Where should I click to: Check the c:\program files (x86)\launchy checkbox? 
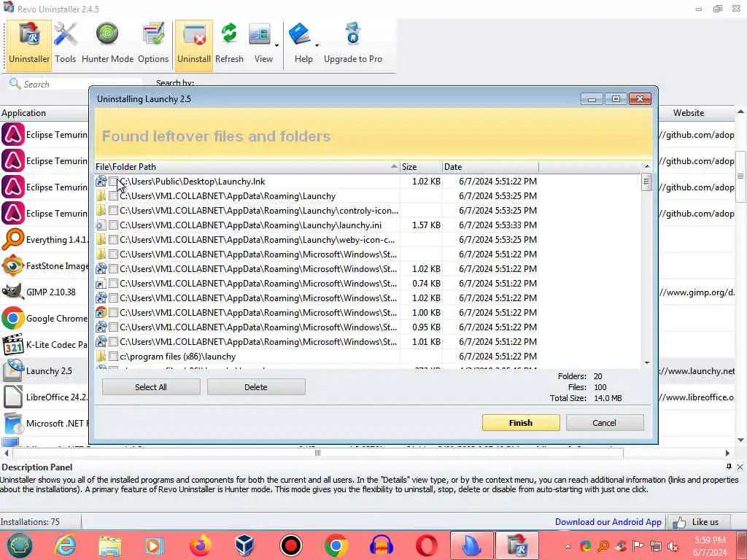[113, 356]
